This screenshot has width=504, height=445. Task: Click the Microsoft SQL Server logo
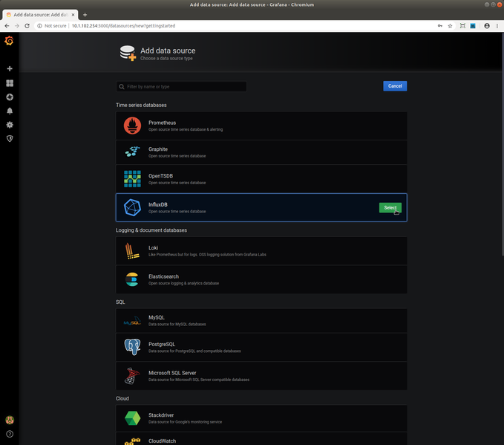132,376
